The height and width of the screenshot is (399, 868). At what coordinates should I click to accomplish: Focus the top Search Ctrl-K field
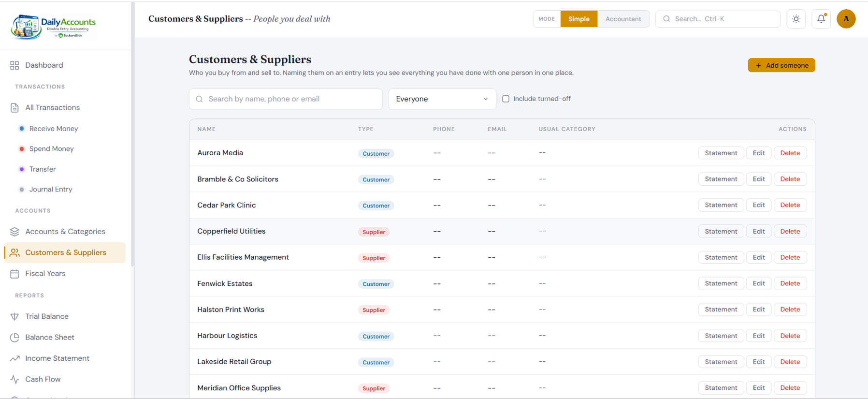[x=718, y=19]
